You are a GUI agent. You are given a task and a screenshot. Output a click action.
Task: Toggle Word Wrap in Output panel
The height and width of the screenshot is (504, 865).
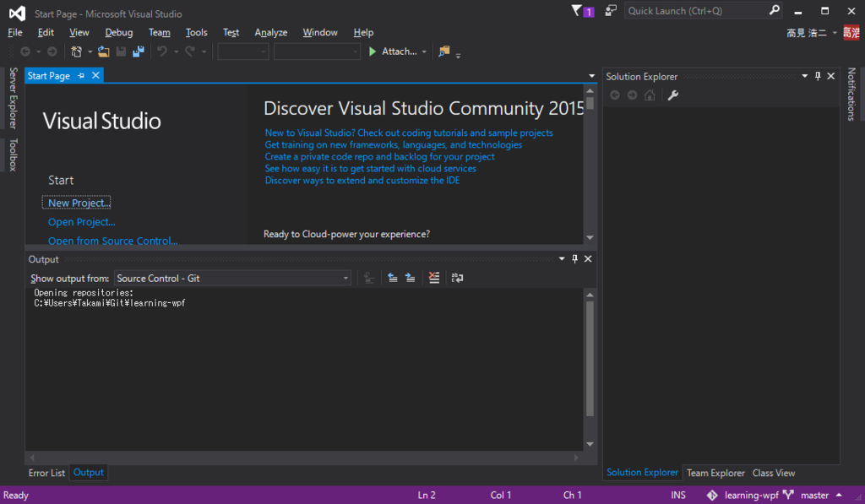click(x=457, y=278)
